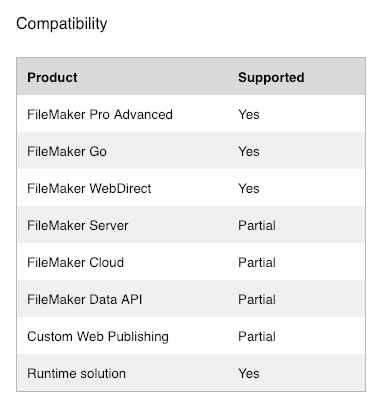Select Partial next to FileMaker Cloud
The image size is (388, 414).
click(x=257, y=263)
